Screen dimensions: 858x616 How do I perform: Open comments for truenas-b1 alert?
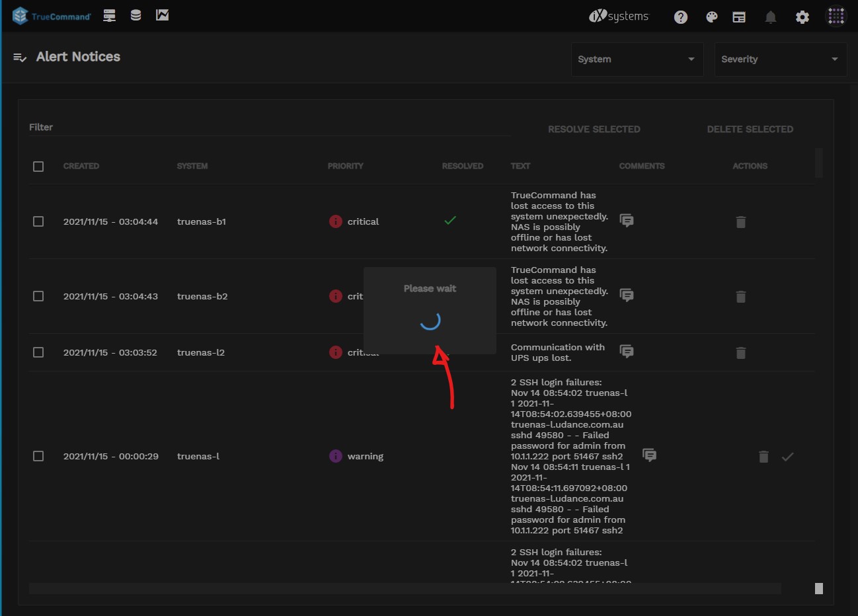[x=627, y=221]
